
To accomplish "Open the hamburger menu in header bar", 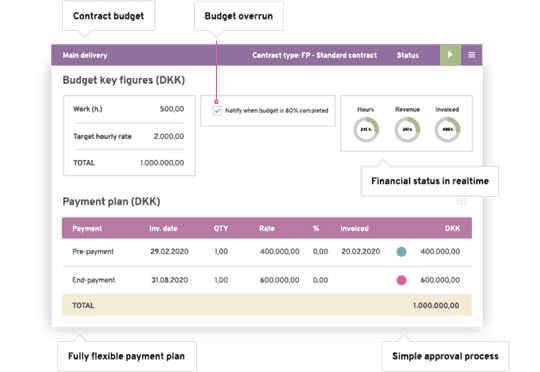I will point(471,55).
